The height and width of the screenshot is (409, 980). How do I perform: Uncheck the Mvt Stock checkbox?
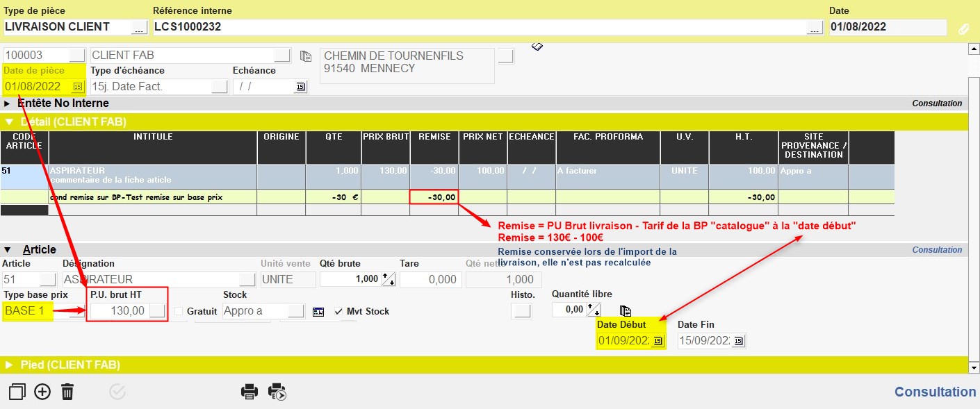339,312
